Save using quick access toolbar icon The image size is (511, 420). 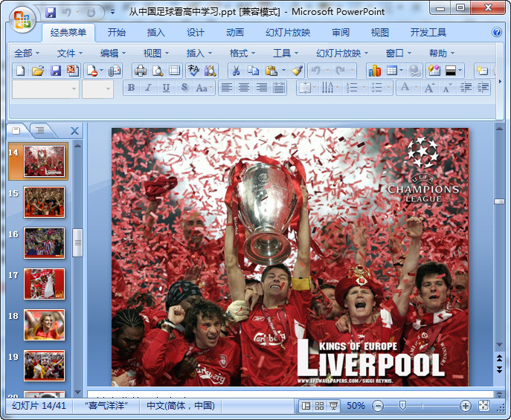(51, 13)
